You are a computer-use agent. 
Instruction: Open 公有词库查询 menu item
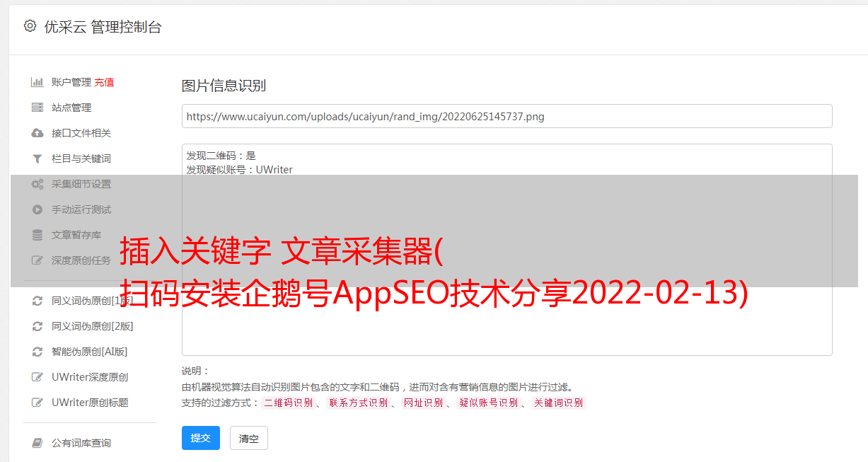pyautogui.click(x=81, y=443)
